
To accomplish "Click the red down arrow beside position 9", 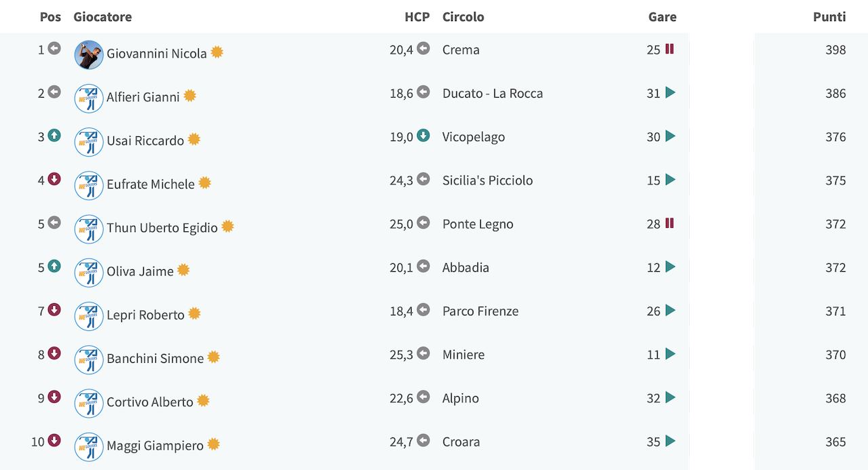I will [54, 397].
